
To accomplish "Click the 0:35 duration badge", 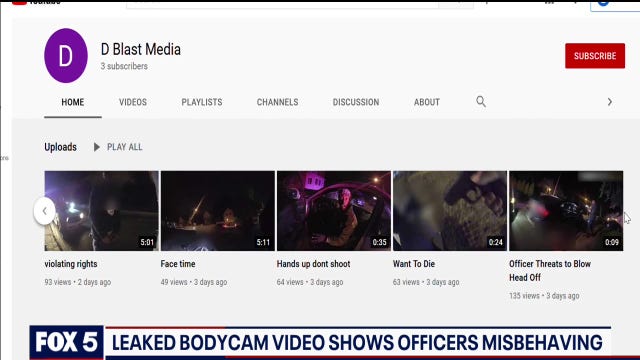I will pos(379,242).
